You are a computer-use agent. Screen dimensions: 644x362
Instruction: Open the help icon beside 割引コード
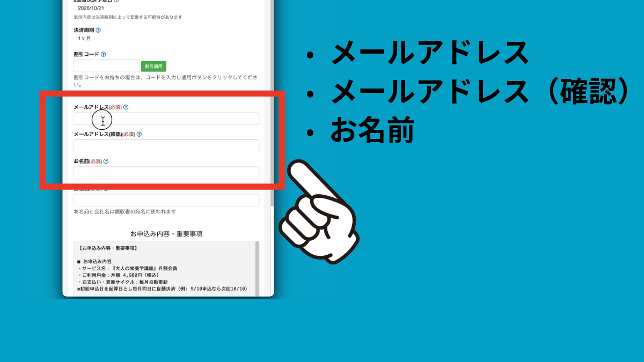coord(103,54)
